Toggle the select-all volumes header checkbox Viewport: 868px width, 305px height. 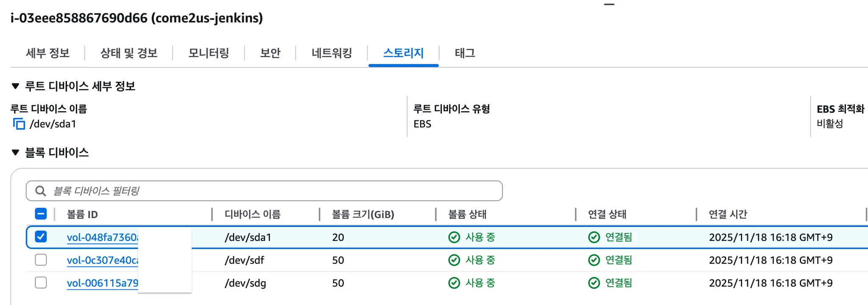41,214
